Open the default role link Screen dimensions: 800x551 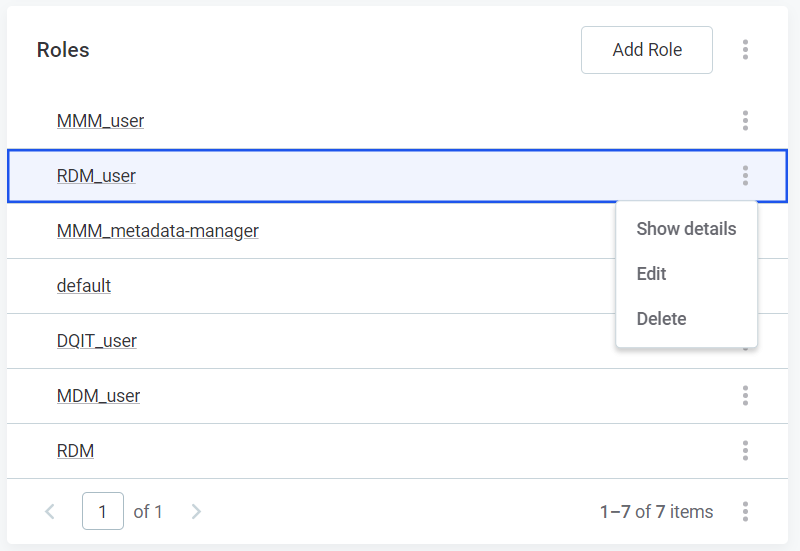point(84,286)
